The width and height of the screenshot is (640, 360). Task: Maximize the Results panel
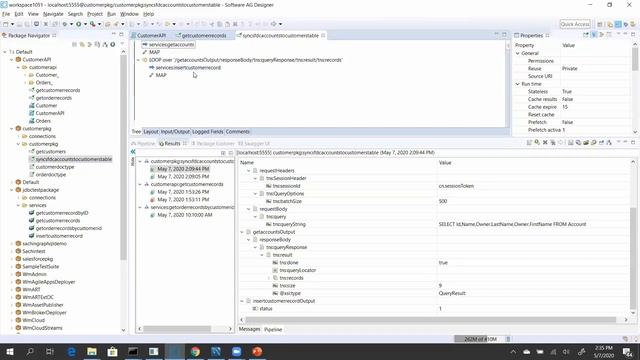633,142
